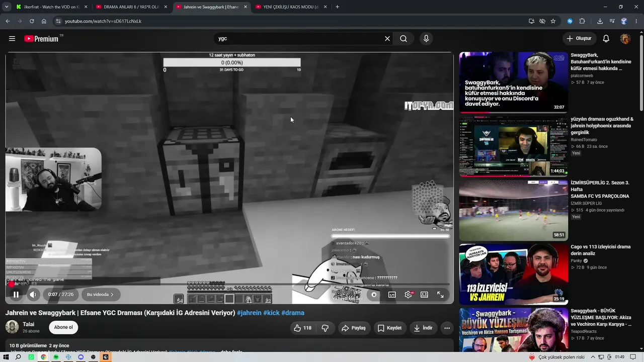Open the SwaggyBark BatuhanFurkan5 video thumbnail
Viewport: 644px width, 362px height.
point(514,82)
